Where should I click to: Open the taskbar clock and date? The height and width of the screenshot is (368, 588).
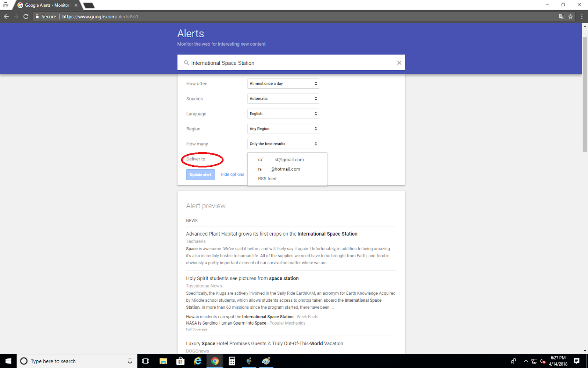[558, 361]
